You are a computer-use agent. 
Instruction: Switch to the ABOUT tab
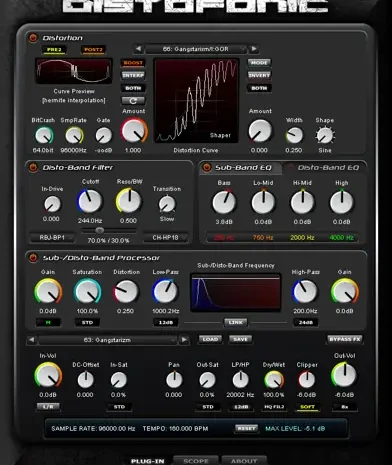(x=244, y=461)
